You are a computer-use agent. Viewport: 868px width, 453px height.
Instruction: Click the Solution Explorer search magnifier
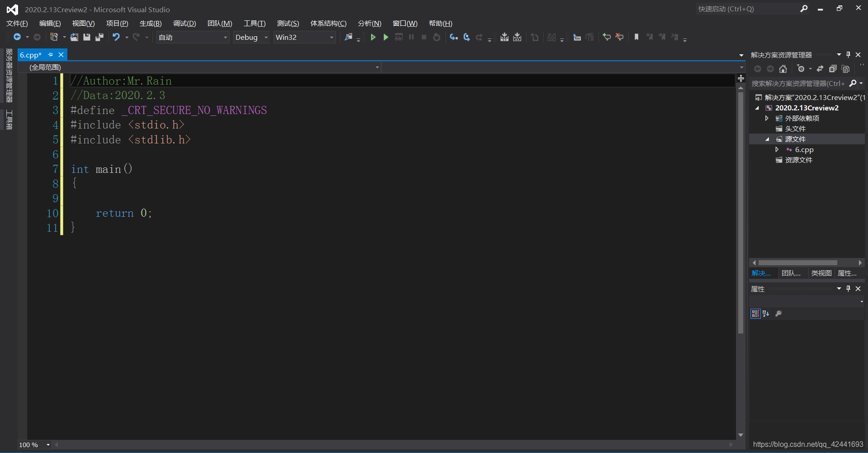tap(853, 83)
